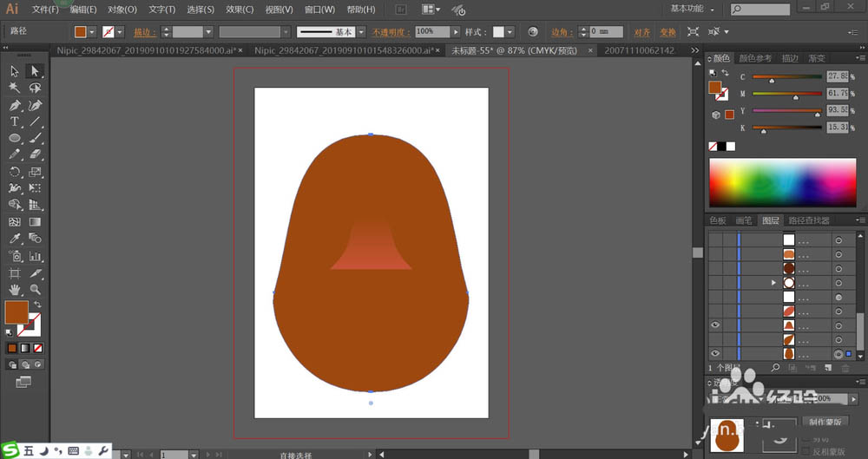Select the Eraser tool
Screen dimensions: 868x459
click(x=35, y=154)
